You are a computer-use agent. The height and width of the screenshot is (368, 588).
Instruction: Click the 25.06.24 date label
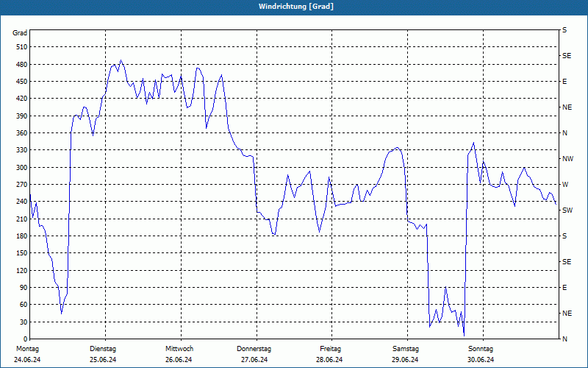click(103, 360)
